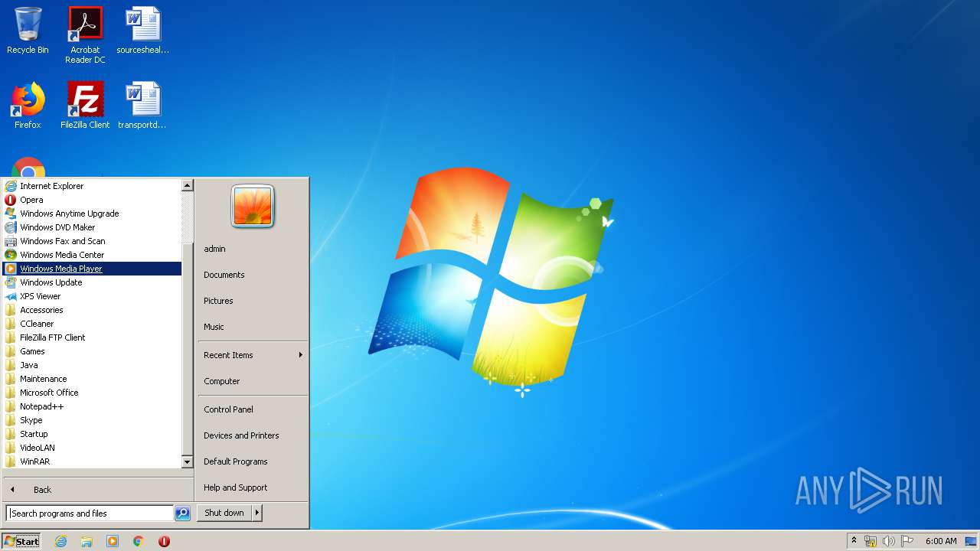The width and height of the screenshot is (980, 551).
Task: Click the Action Center flag icon
Action: tap(907, 541)
